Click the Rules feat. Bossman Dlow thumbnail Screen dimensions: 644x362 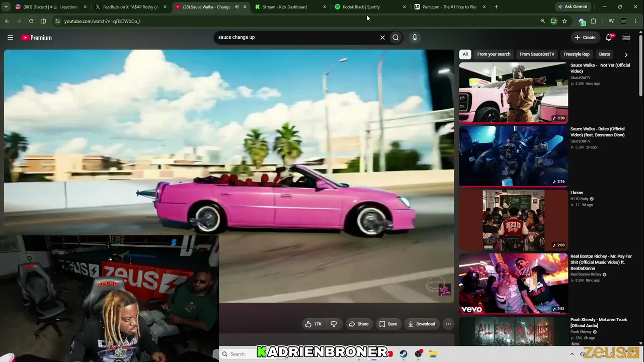(514, 156)
